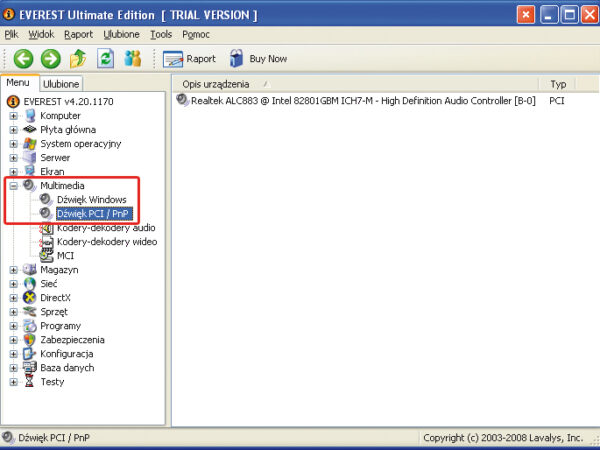The height and width of the screenshot is (450, 600).
Task: Open the Pomoc menu
Action: point(196,34)
